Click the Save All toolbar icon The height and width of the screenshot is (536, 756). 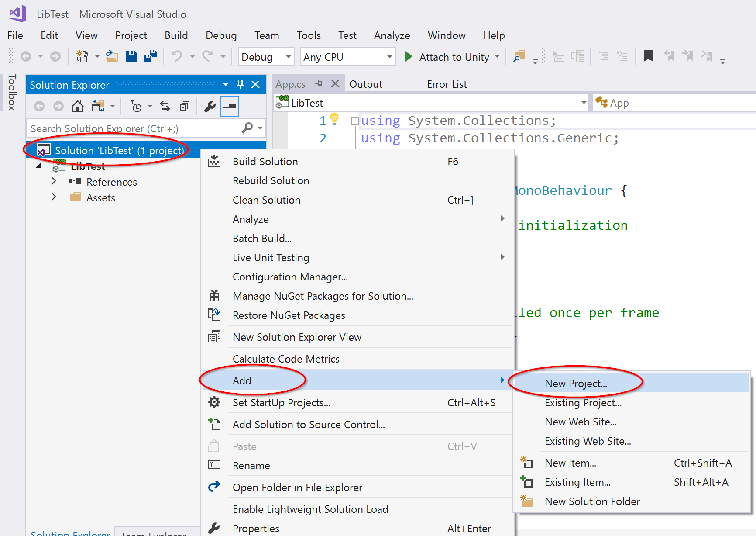151,57
